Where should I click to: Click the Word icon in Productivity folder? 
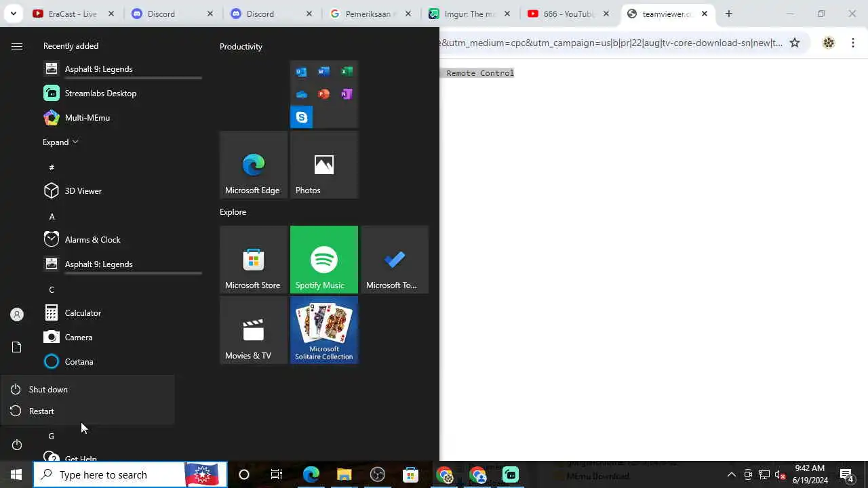tap(324, 72)
